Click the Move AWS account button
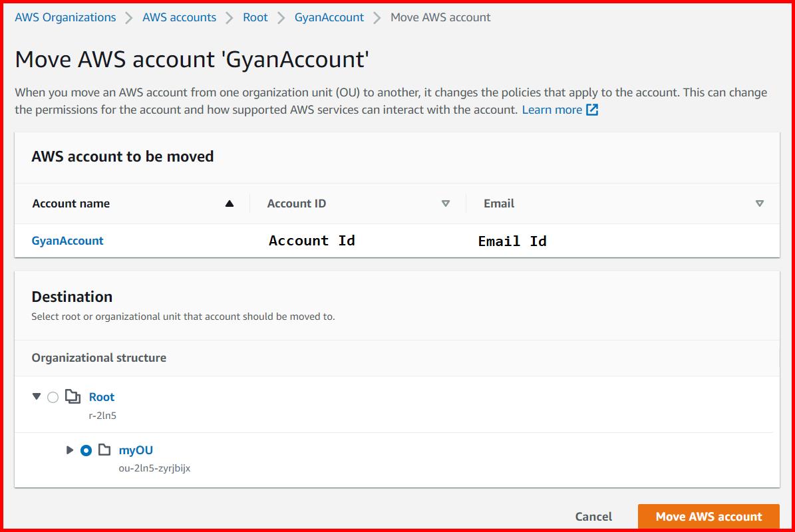795x532 pixels. [x=708, y=516]
